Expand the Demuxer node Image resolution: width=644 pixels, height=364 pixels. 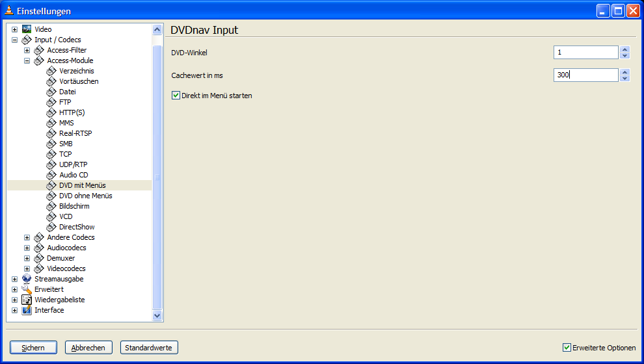(27, 258)
